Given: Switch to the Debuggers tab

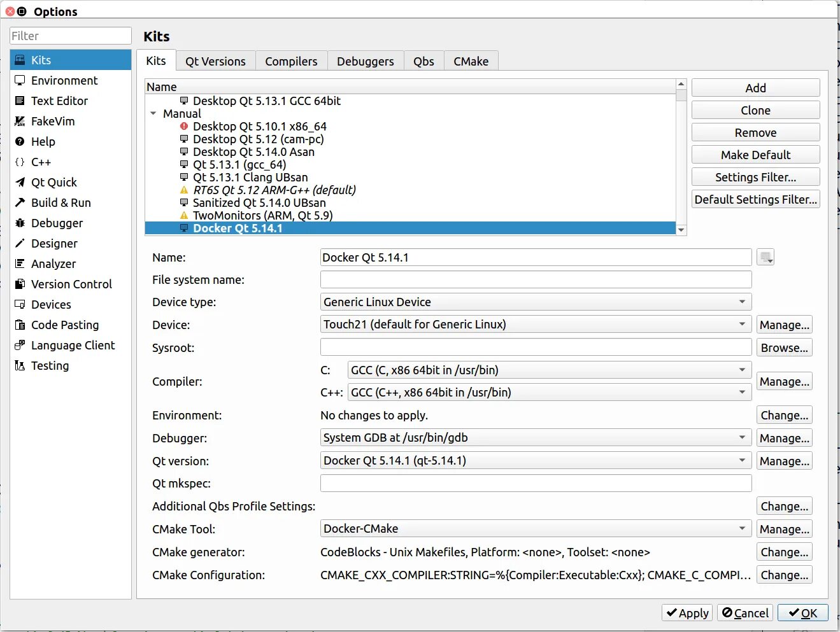Looking at the screenshot, I should click(366, 61).
